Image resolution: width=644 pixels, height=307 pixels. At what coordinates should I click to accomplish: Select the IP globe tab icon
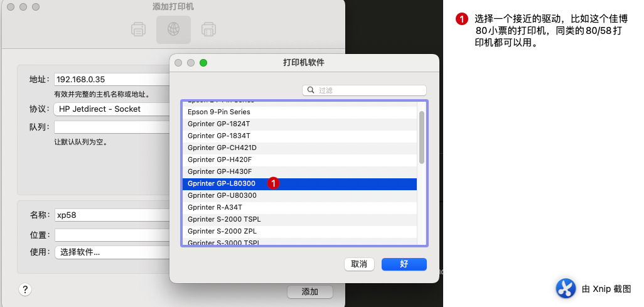[x=173, y=29]
